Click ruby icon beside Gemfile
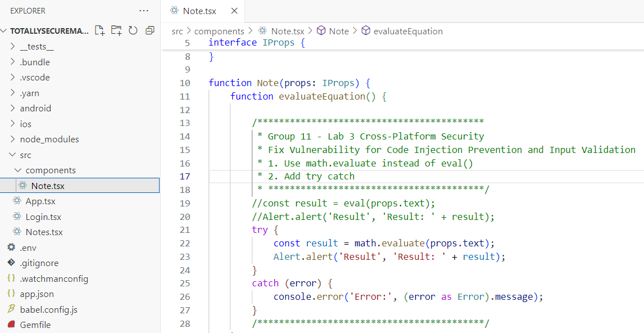 pyautogui.click(x=11, y=325)
